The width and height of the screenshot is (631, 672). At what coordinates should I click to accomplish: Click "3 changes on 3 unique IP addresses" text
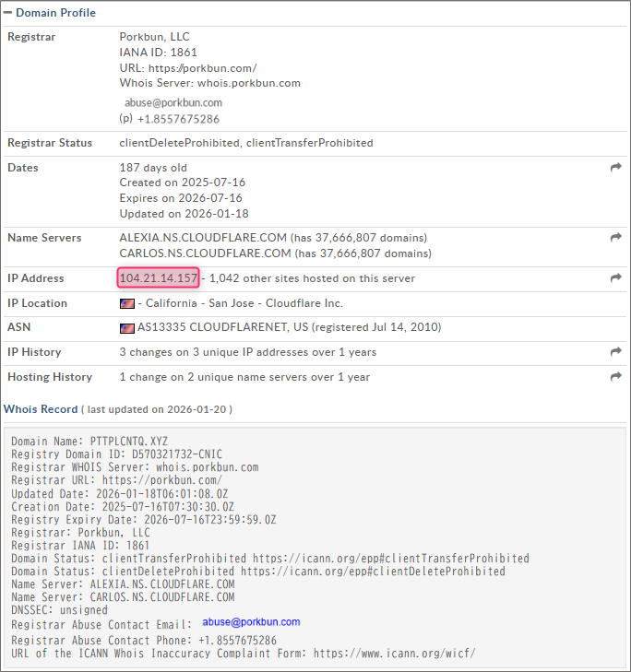coord(247,352)
